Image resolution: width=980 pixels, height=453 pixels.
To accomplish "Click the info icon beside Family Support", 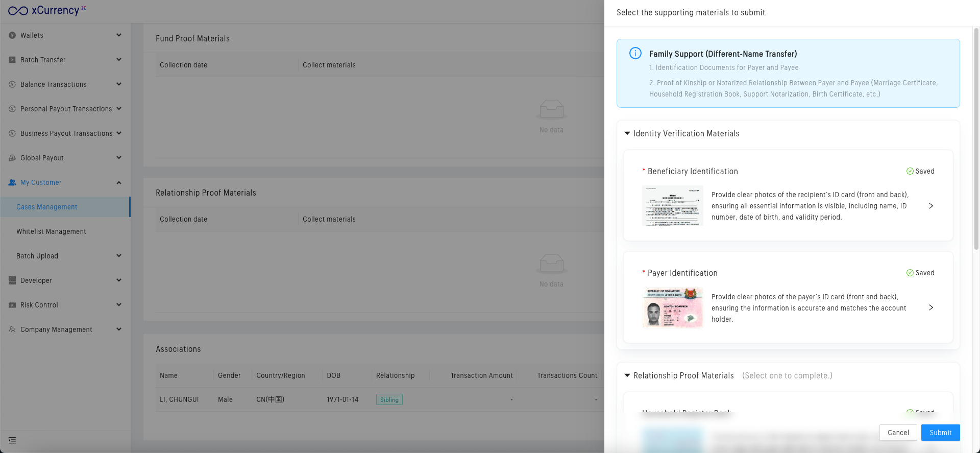I will pyautogui.click(x=635, y=54).
